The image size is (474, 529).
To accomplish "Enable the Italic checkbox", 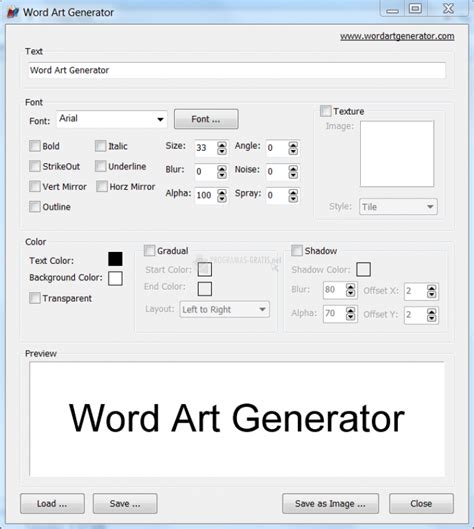I will pos(101,146).
